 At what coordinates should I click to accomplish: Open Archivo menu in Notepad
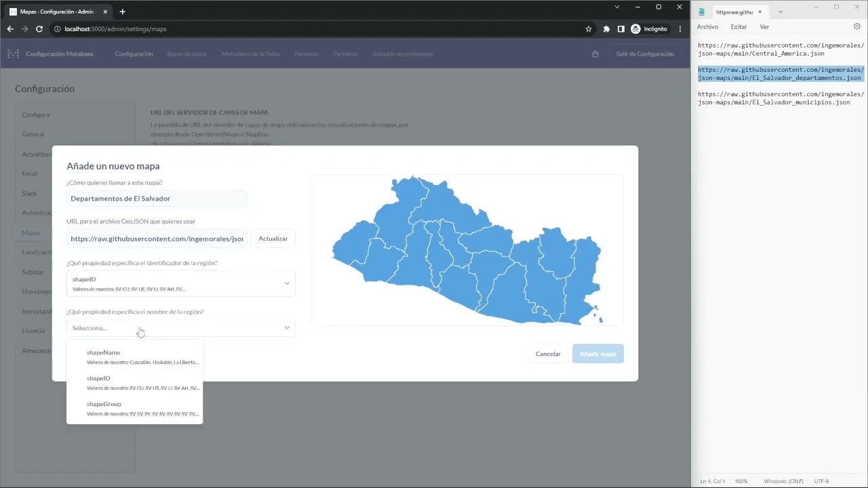707,27
